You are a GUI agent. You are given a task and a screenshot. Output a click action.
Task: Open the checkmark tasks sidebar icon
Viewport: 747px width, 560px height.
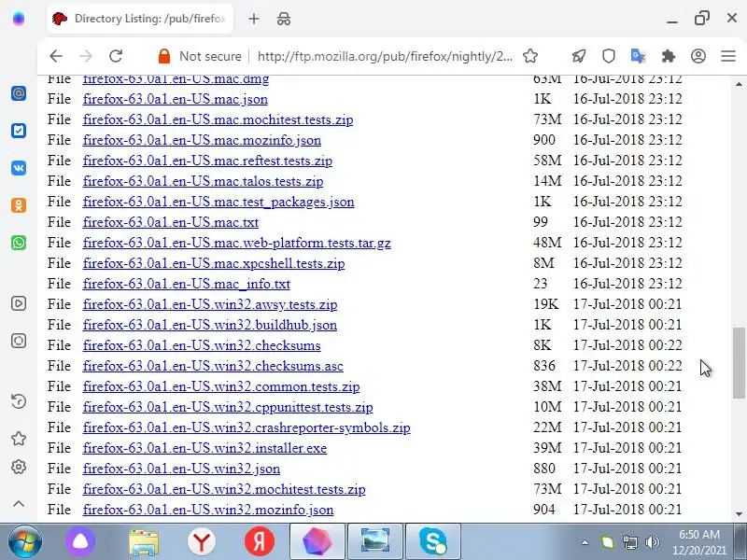(x=19, y=131)
